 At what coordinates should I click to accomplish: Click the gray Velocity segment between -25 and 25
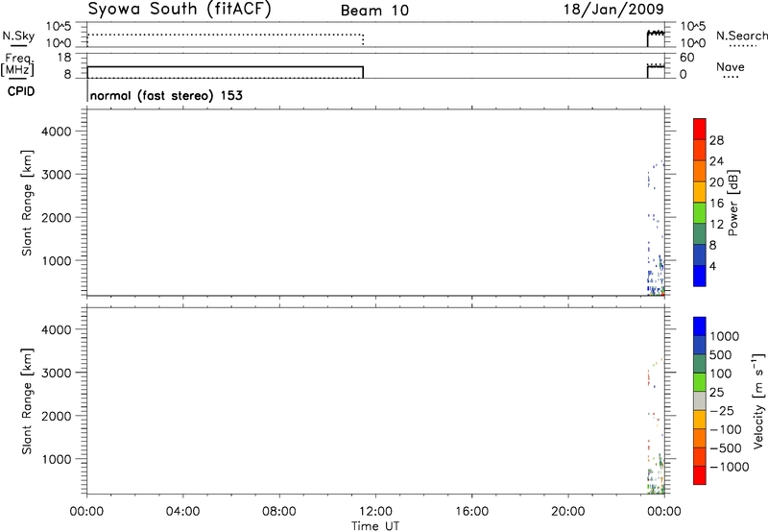pyautogui.click(x=700, y=401)
